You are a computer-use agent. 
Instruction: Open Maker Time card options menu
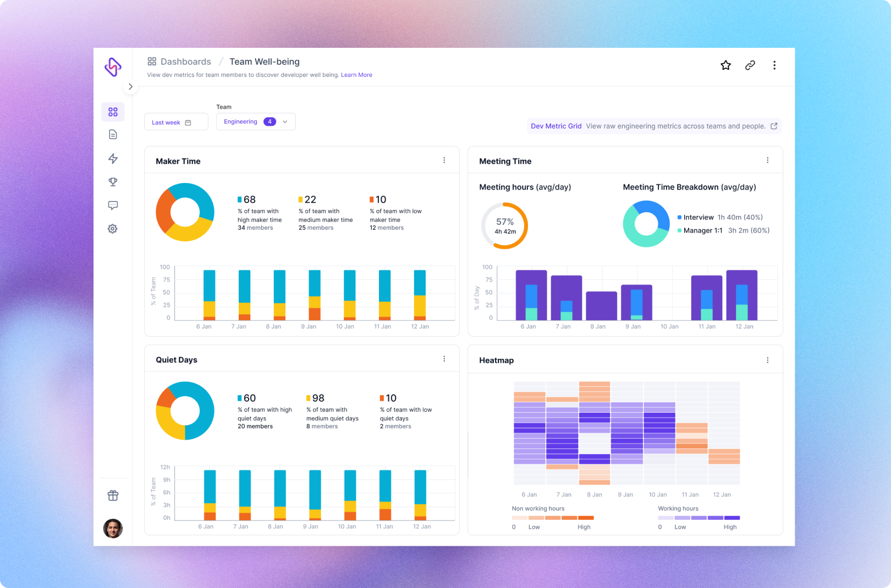444,160
